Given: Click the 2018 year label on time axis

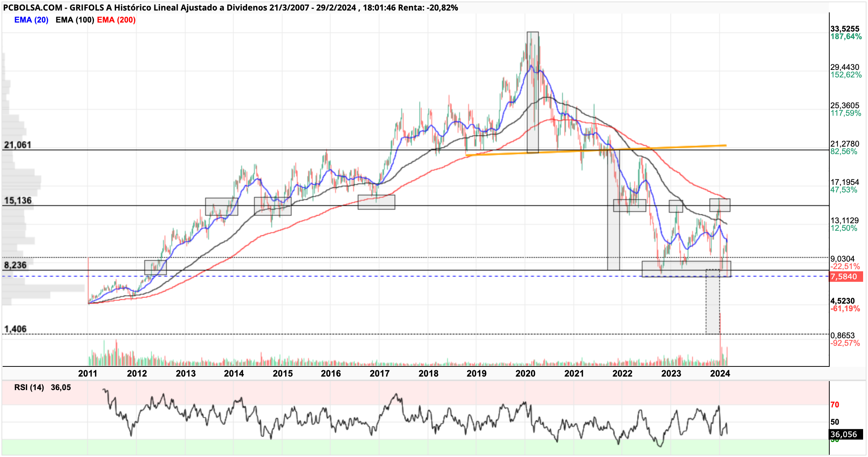Looking at the screenshot, I should click(428, 374).
